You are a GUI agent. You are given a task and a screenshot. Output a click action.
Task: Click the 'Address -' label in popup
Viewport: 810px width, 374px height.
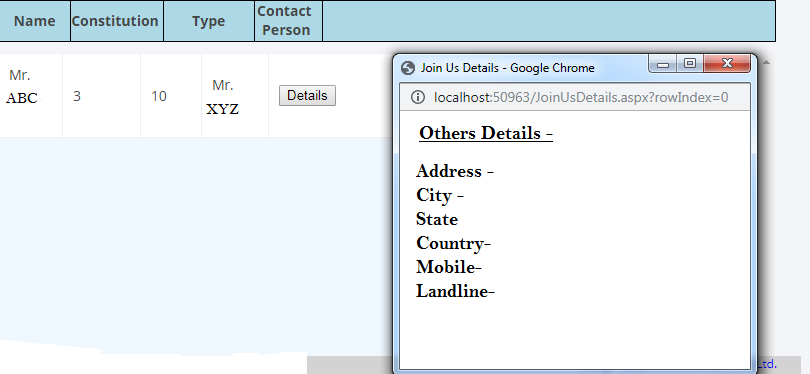click(x=455, y=171)
